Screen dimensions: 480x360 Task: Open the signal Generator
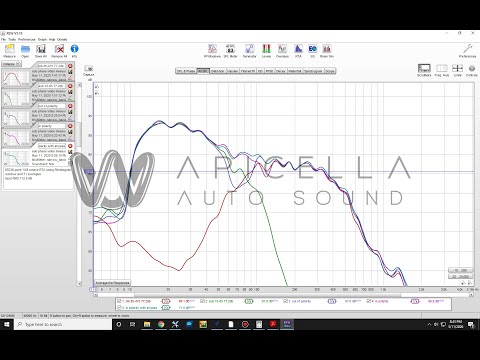[249, 51]
